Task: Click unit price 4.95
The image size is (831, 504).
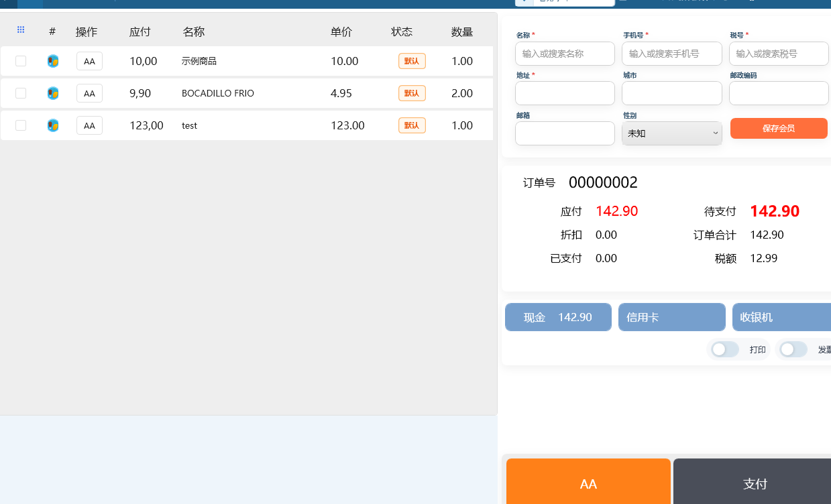Action: click(341, 93)
